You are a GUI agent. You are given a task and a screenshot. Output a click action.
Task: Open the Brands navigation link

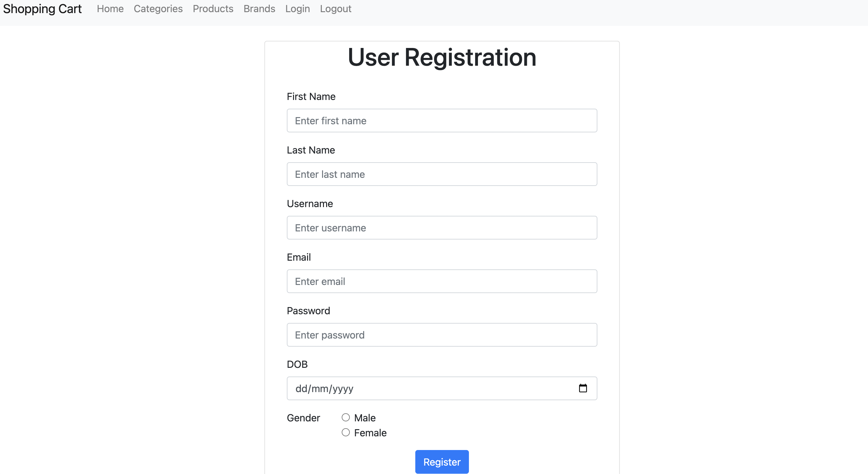pyautogui.click(x=259, y=9)
